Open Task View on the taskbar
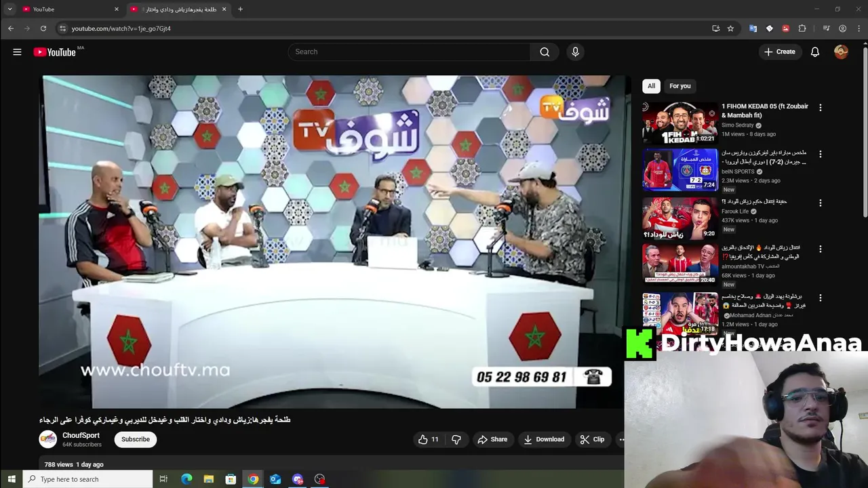The width and height of the screenshot is (868, 488). point(163,479)
